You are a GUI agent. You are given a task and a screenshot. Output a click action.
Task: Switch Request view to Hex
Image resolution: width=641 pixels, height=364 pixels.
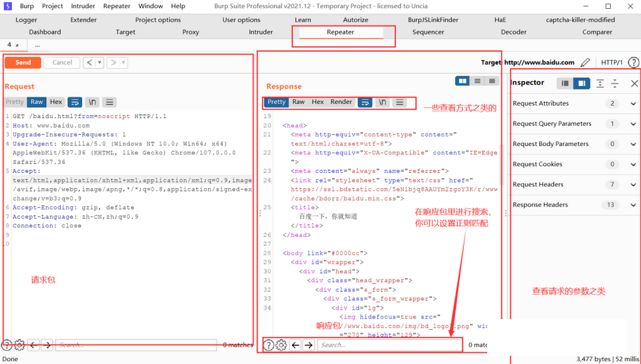pyautogui.click(x=56, y=102)
